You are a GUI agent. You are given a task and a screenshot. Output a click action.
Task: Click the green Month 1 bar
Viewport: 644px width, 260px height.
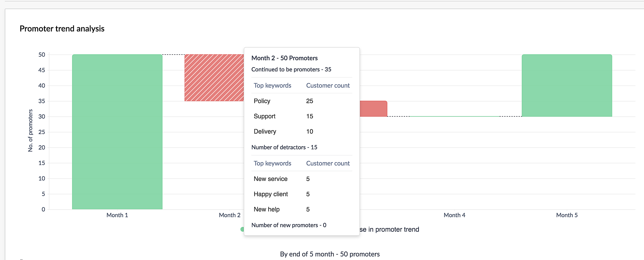pos(117,132)
